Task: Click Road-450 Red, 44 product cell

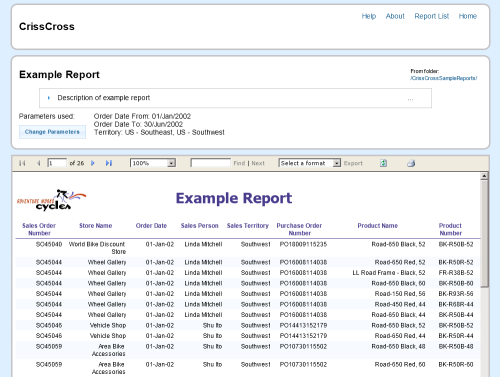Action: pos(400,304)
